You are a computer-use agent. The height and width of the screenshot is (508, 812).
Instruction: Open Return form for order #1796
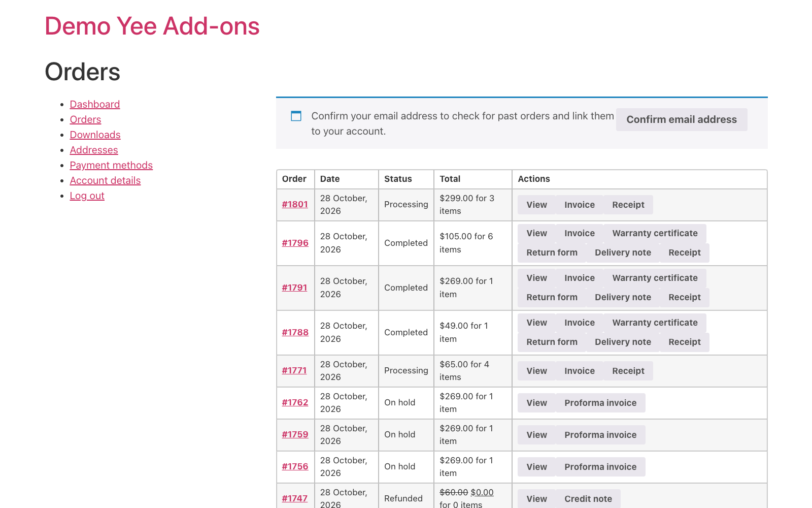coord(552,252)
